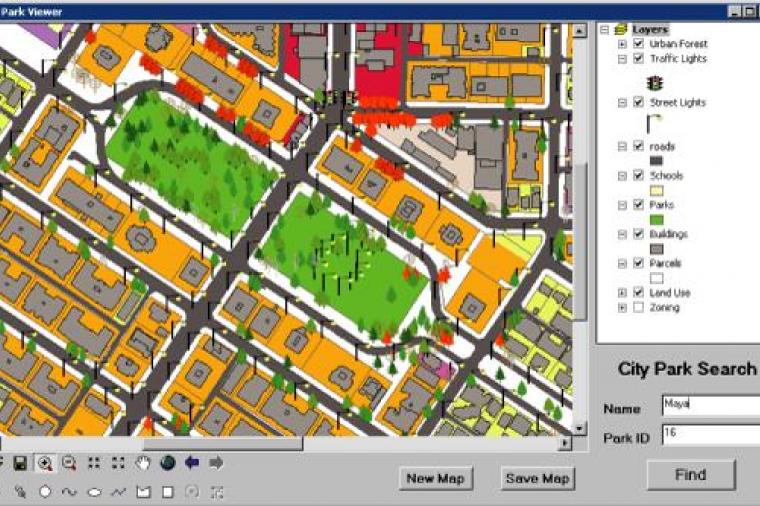Image resolution: width=760 pixels, height=506 pixels.
Task: Enable the Zoning layer checkbox
Action: [x=638, y=308]
